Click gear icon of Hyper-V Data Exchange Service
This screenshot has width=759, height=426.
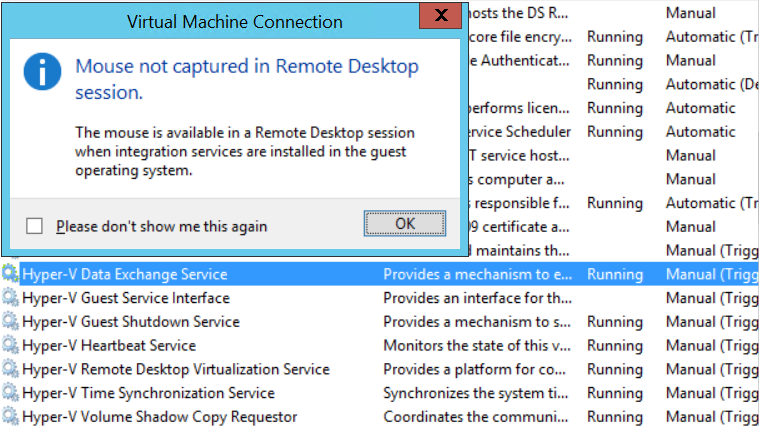point(10,274)
